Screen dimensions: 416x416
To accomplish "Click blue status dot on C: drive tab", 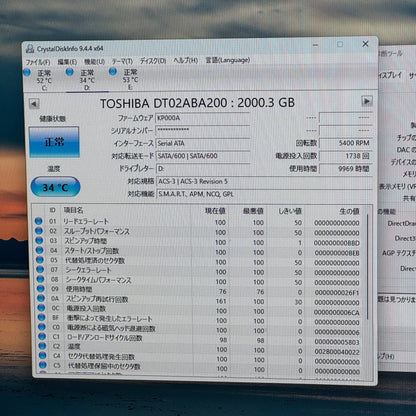I will pos(27,72).
